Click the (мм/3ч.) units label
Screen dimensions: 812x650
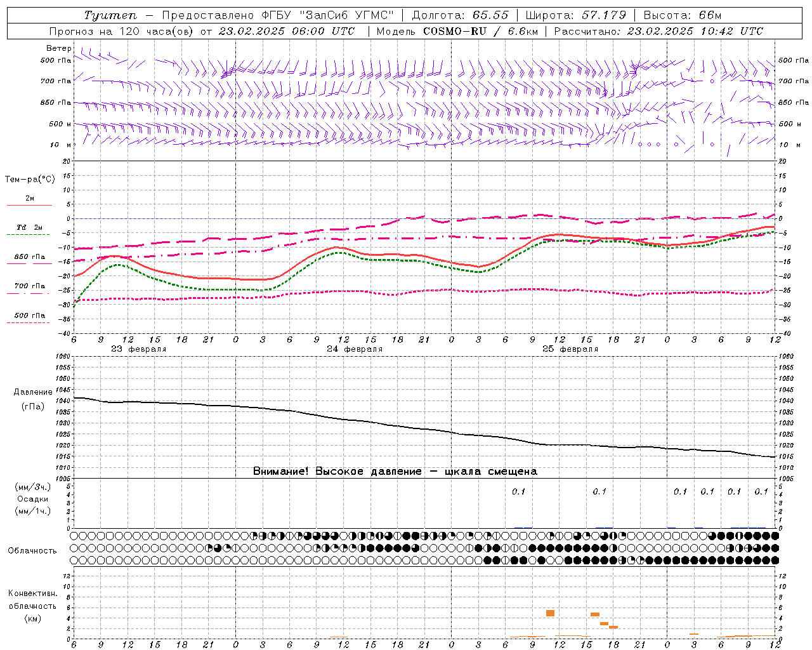[32, 487]
